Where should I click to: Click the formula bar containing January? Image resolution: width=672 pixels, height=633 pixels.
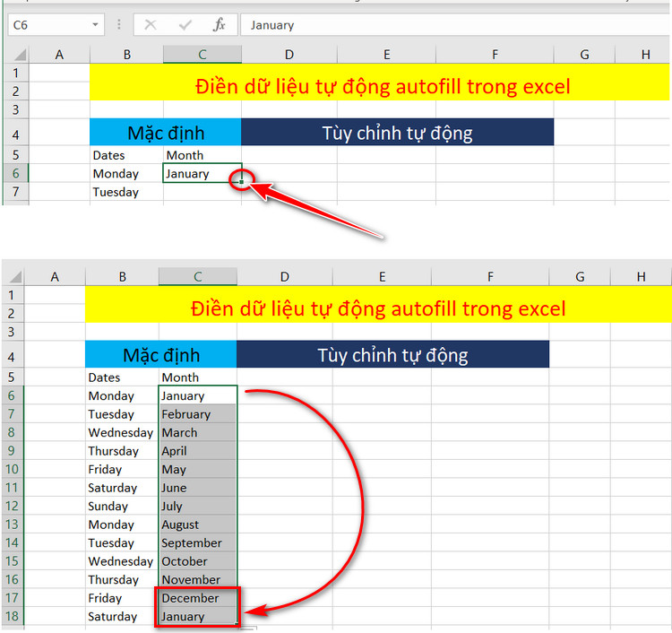click(455, 25)
